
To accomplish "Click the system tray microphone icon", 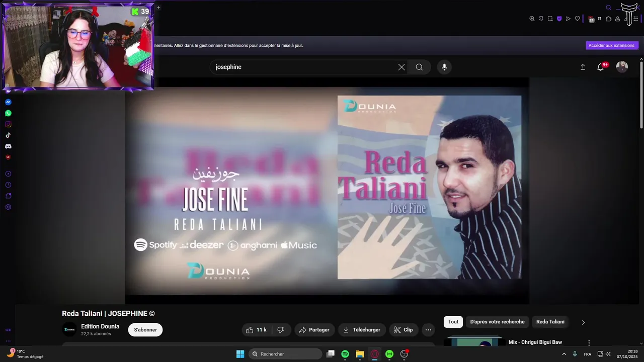I will 575,354.
